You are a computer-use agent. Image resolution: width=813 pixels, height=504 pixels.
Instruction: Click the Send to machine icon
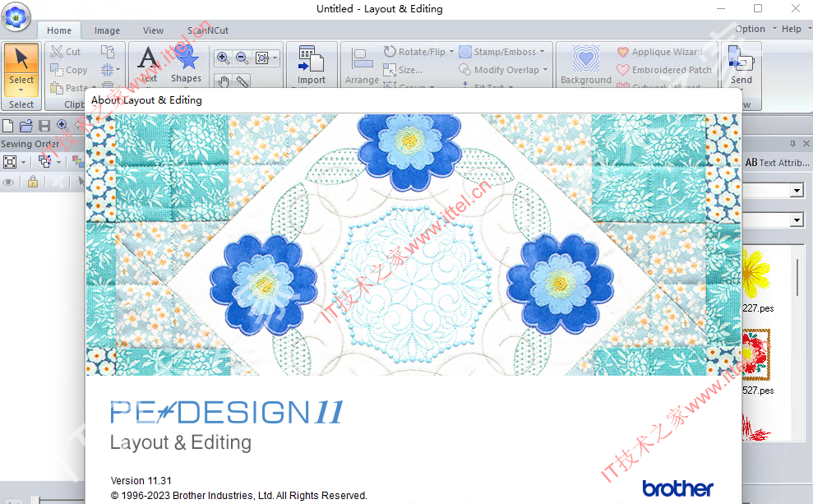741,58
